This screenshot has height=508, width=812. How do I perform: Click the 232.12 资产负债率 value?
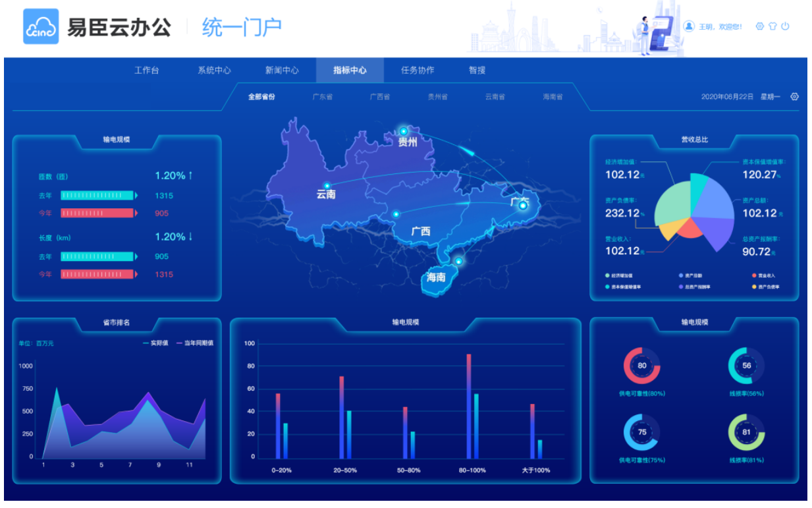[x=622, y=213]
